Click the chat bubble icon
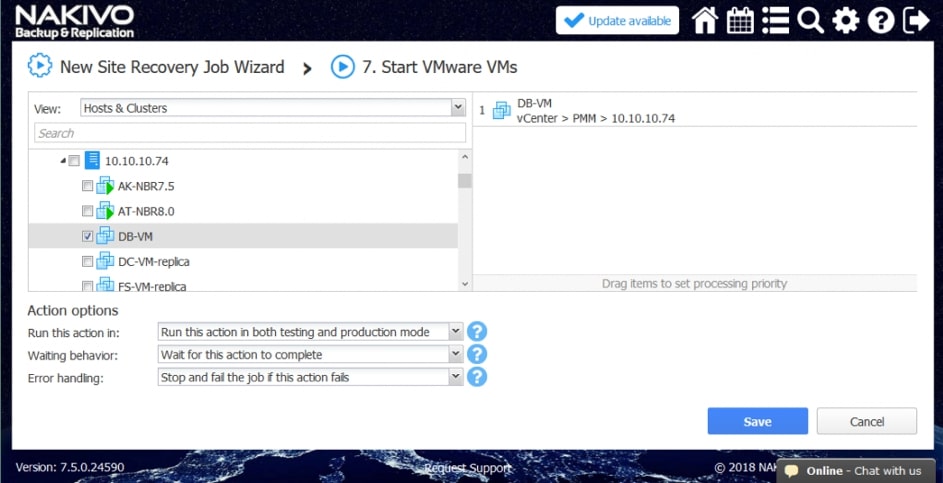The image size is (943, 483). [791, 471]
